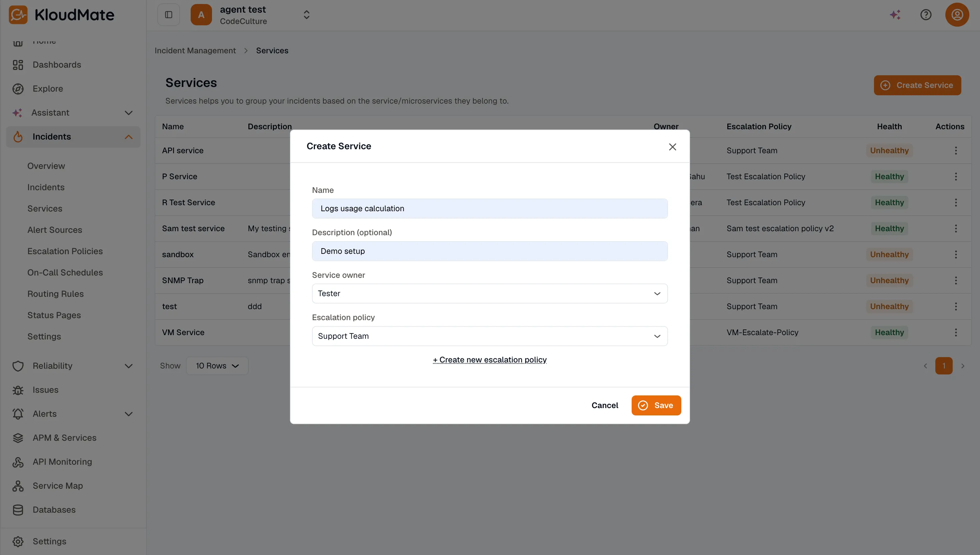The image size is (980, 555).
Task: Open Service Map from sidebar
Action: pos(58,486)
